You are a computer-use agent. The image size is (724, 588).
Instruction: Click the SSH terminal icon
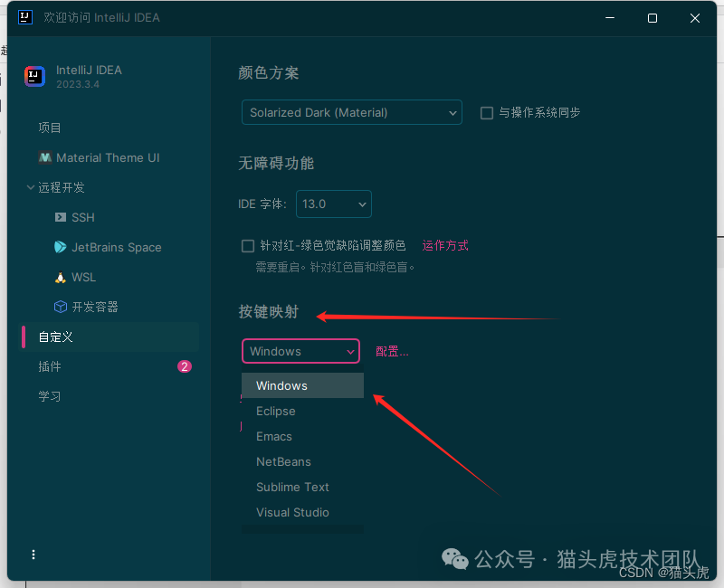(61, 217)
